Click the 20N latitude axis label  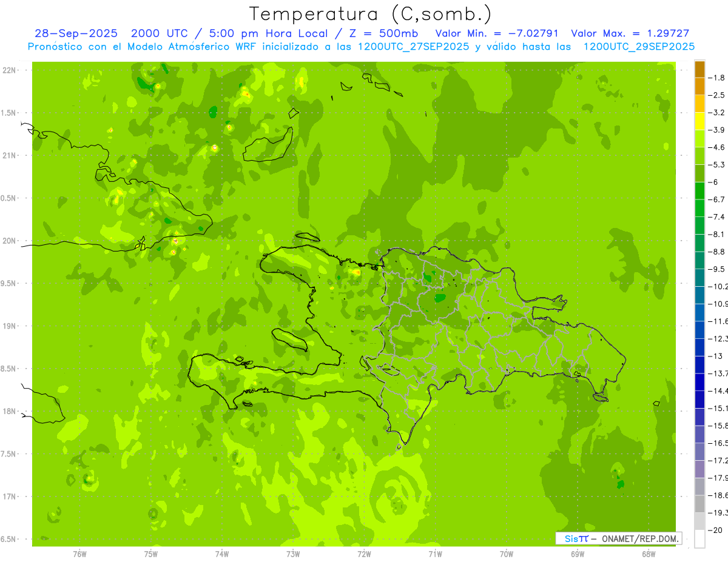9,241
